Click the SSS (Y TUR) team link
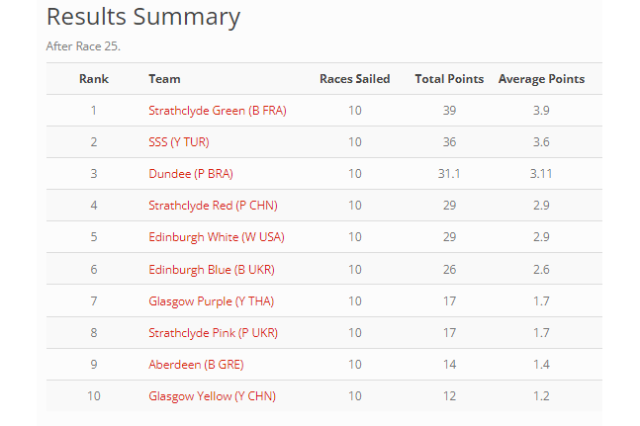Viewport: 640px width, 426px height. pyautogui.click(x=178, y=142)
